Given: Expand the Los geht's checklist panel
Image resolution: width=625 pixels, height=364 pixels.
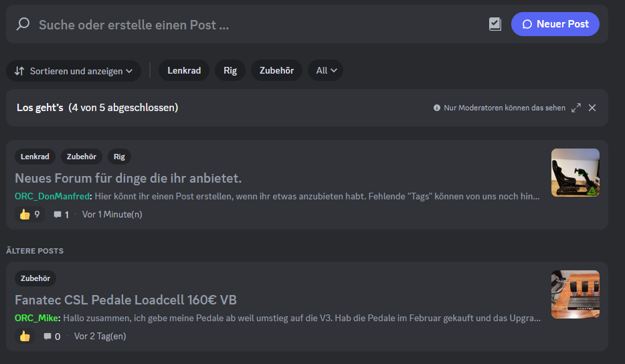Looking at the screenshot, I should point(576,108).
